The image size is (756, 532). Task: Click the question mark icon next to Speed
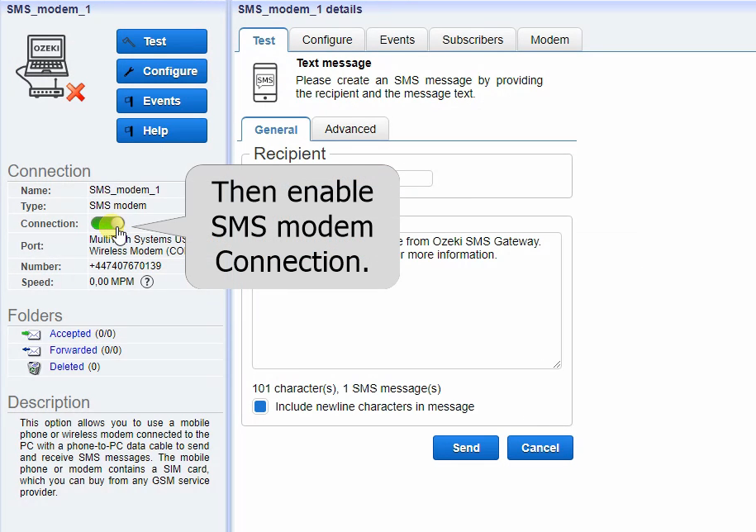(145, 281)
